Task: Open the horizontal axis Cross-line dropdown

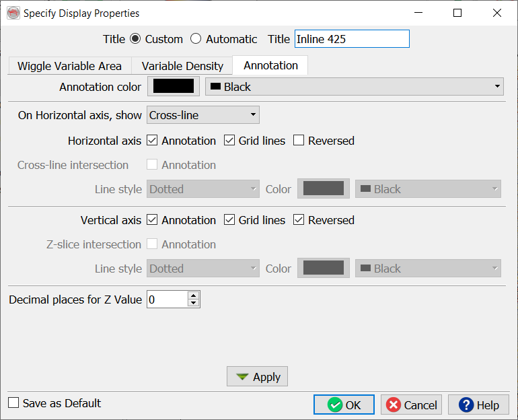Action: coord(202,115)
